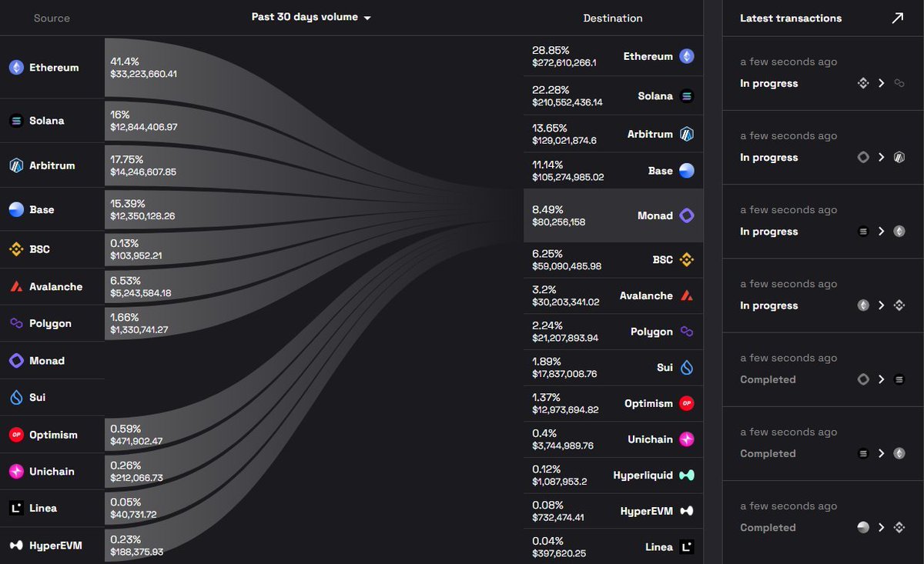The width and height of the screenshot is (924, 564).
Task: Click the $272,610,266.1 Ethereum destination volume
Action: pos(564,62)
